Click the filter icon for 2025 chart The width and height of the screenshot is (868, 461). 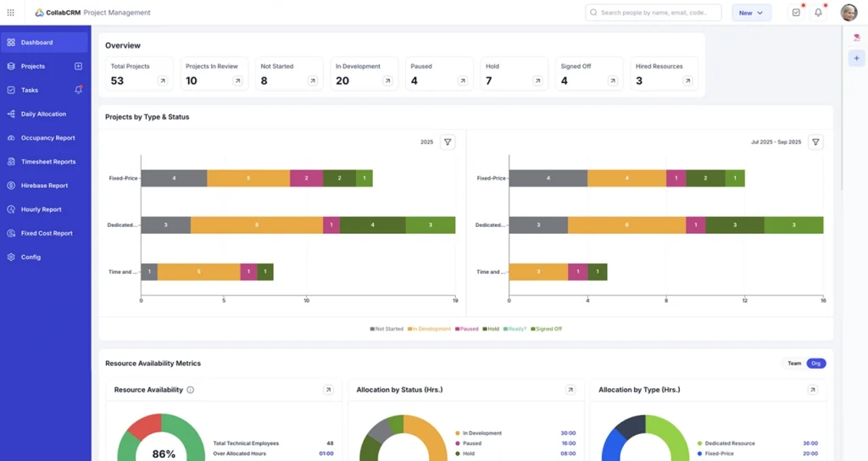pyautogui.click(x=448, y=142)
